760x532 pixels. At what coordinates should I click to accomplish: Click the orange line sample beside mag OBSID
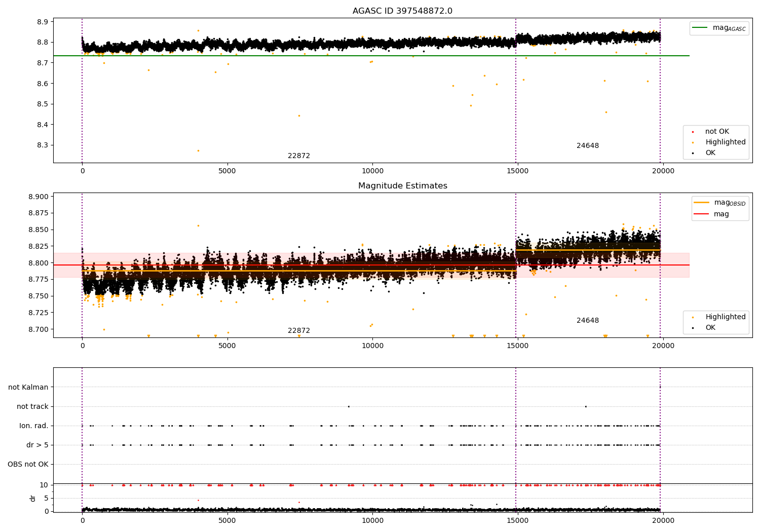point(702,203)
